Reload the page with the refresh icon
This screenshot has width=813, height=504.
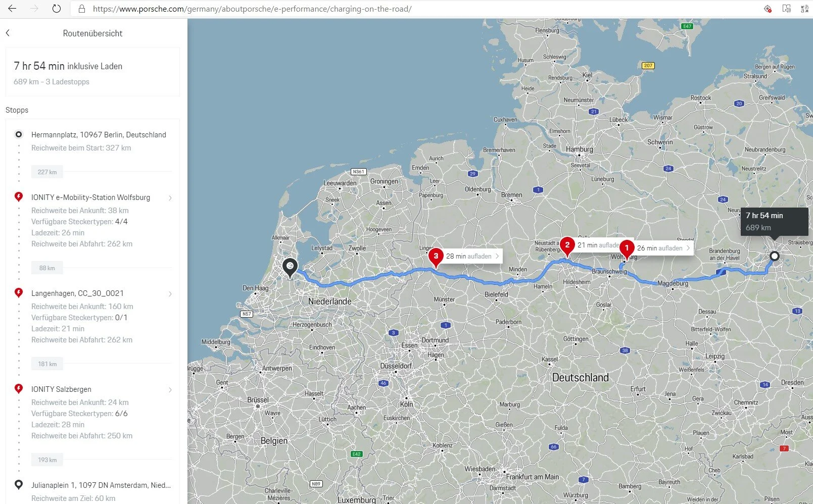click(x=57, y=9)
